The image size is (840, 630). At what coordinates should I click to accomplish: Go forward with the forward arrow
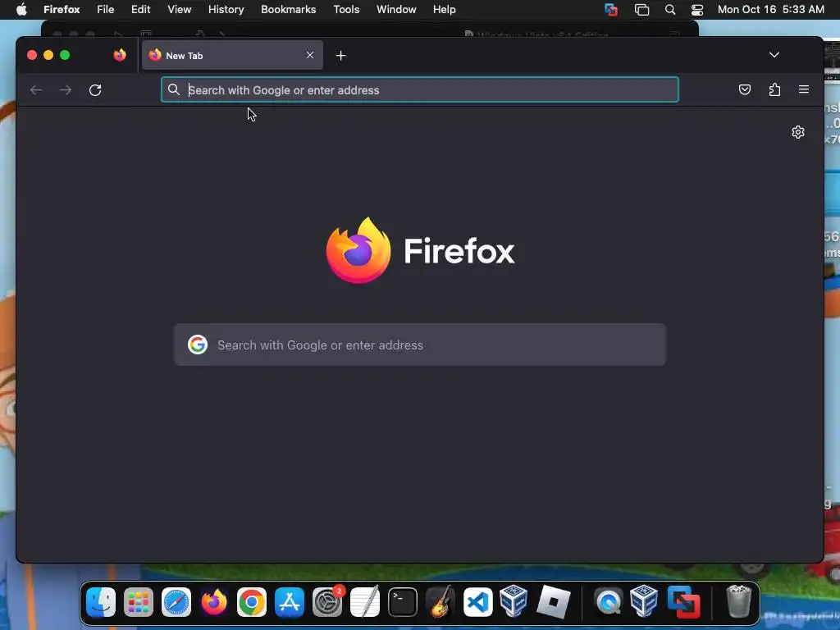click(66, 90)
